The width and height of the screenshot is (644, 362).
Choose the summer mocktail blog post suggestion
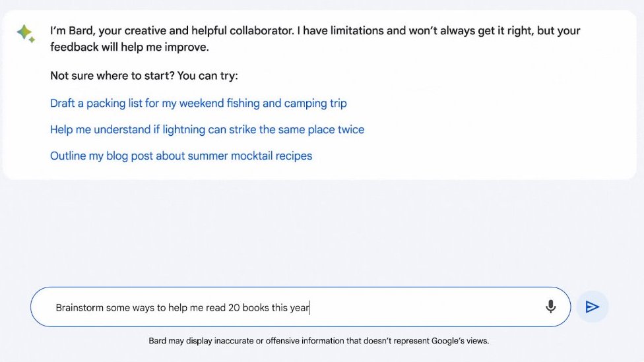click(181, 156)
